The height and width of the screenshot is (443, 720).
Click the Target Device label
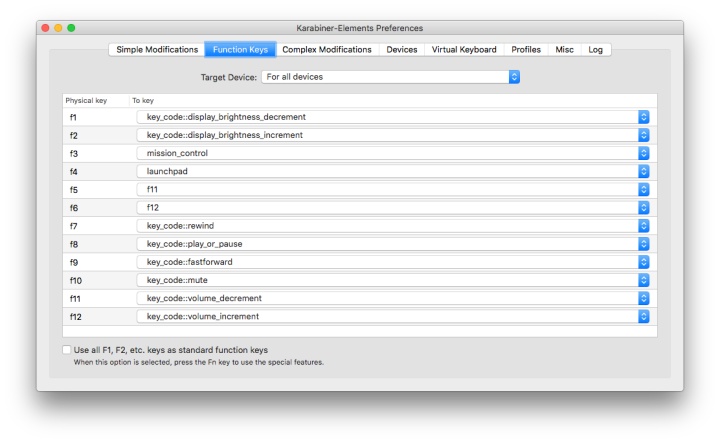click(229, 77)
